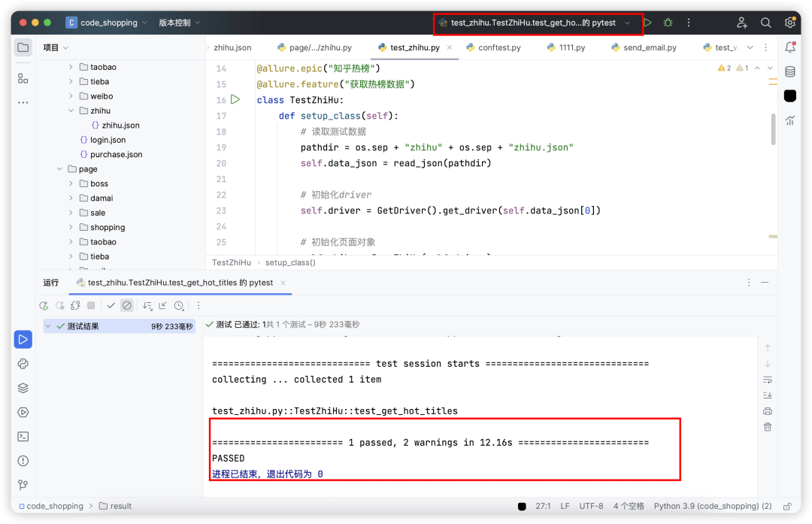The width and height of the screenshot is (812, 524).
Task: Open the 版本控制 dropdown
Action: [x=179, y=23]
